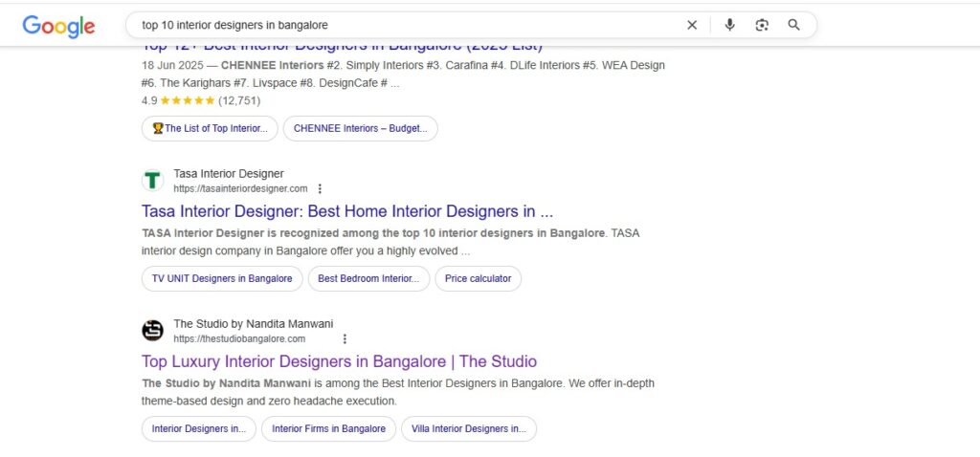
Task: Open 'Interior Firms in Bangalore' chip
Action: point(329,429)
